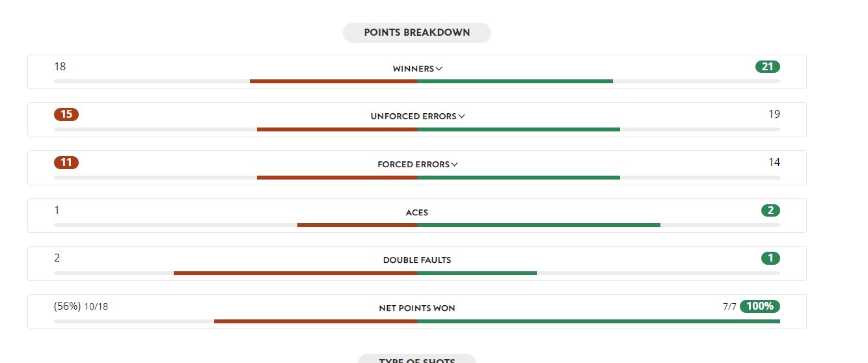The height and width of the screenshot is (363, 868).
Task: Click the 7/7 net points fraction
Action: point(729,306)
